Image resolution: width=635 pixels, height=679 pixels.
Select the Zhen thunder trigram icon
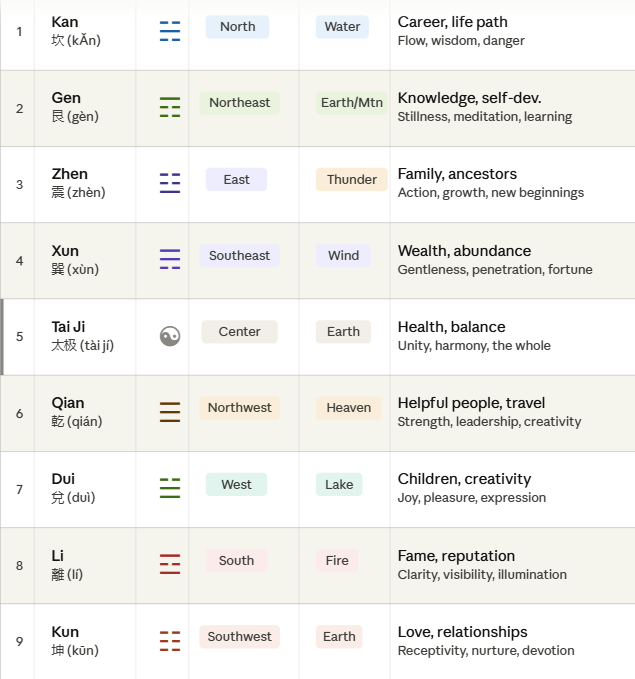point(170,183)
